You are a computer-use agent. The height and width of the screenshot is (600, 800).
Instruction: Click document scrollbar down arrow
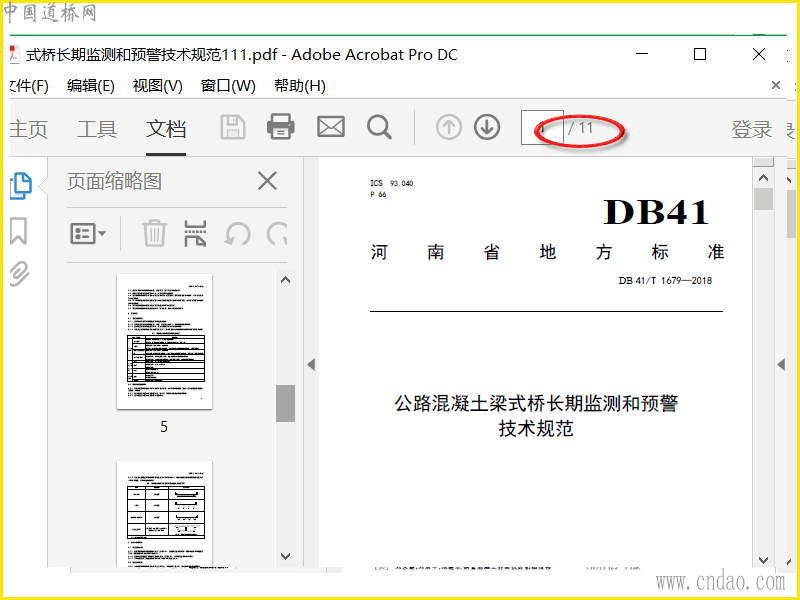point(763,560)
